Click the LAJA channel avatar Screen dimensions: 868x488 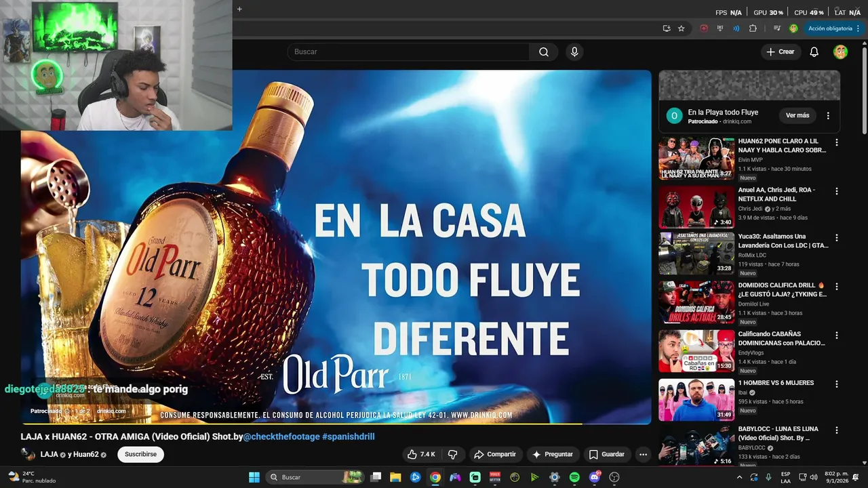[28, 454]
